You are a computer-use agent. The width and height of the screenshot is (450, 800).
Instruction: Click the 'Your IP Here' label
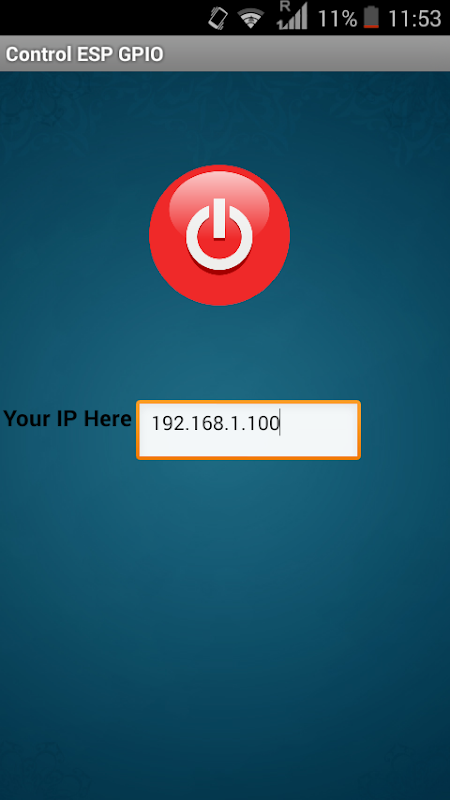(67, 418)
